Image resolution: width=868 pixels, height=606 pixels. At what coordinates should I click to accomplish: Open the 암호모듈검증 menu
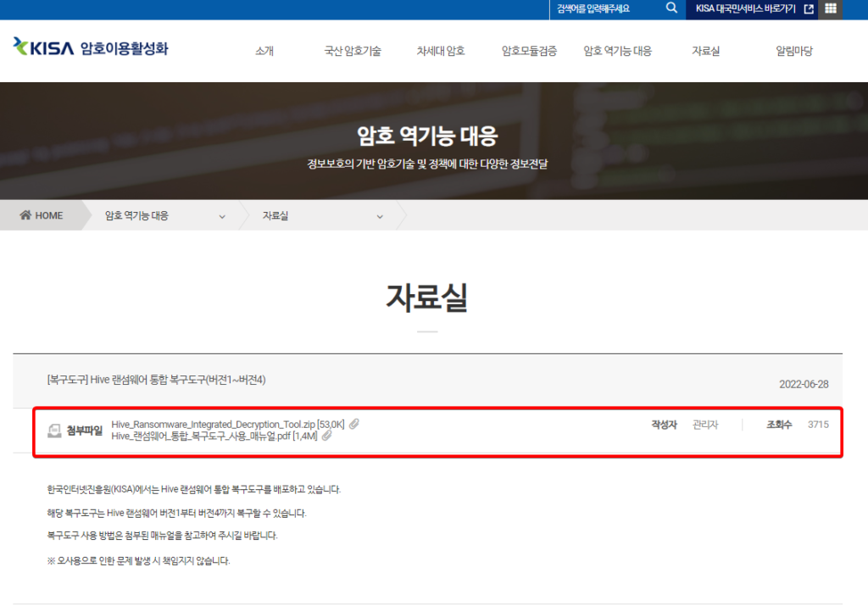click(x=529, y=51)
